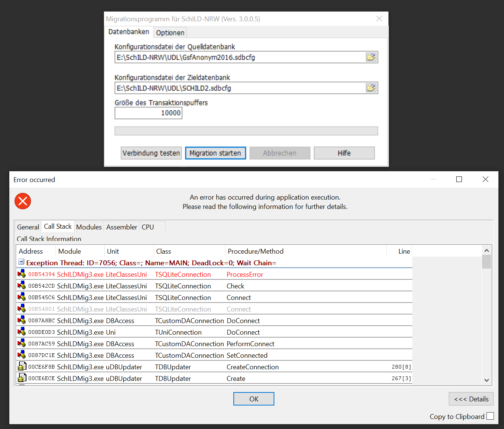The image size is (504, 429).
Task: Click the Transaktionspuffer size input field
Action: click(148, 113)
